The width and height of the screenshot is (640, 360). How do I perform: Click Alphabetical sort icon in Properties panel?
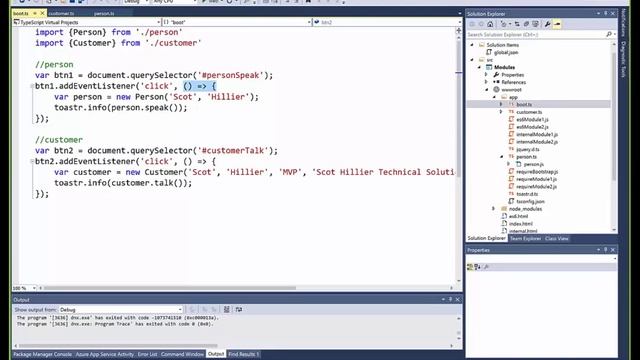pos(477,267)
